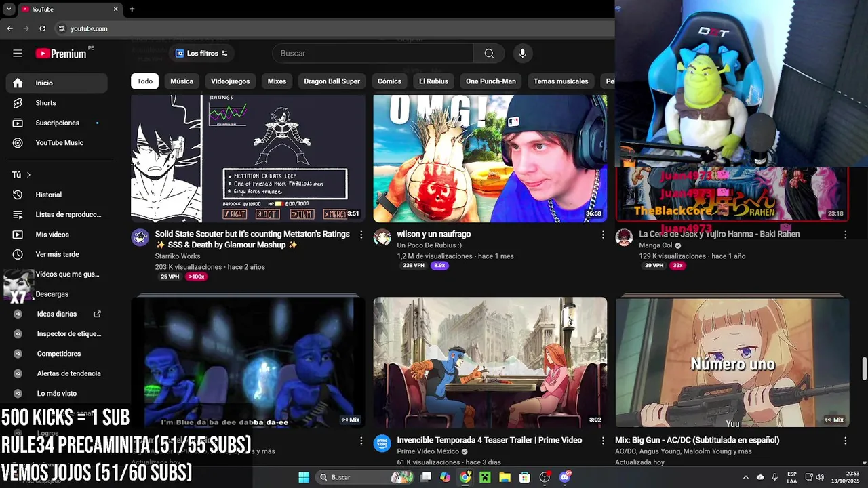Open Suscripciones in sidebar
The image size is (868, 488).
tap(57, 123)
